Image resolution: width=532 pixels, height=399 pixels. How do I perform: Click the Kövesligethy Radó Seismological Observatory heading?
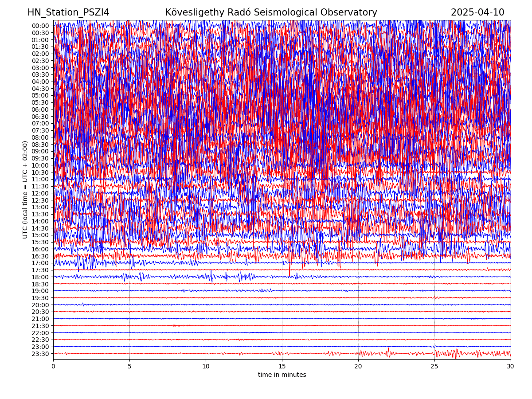(271, 12)
